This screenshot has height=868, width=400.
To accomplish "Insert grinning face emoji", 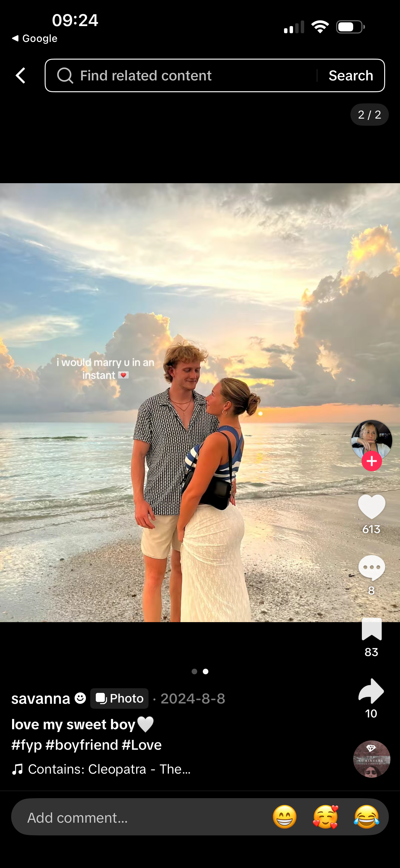I will (285, 817).
